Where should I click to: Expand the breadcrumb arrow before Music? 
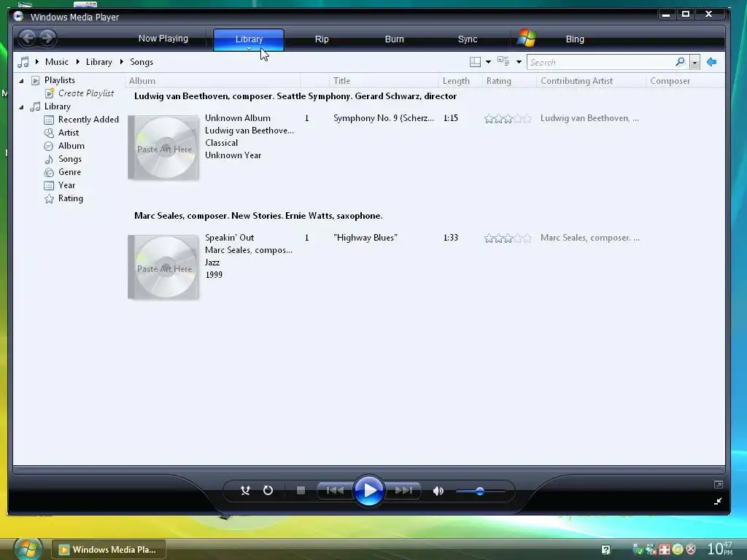click(36, 61)
